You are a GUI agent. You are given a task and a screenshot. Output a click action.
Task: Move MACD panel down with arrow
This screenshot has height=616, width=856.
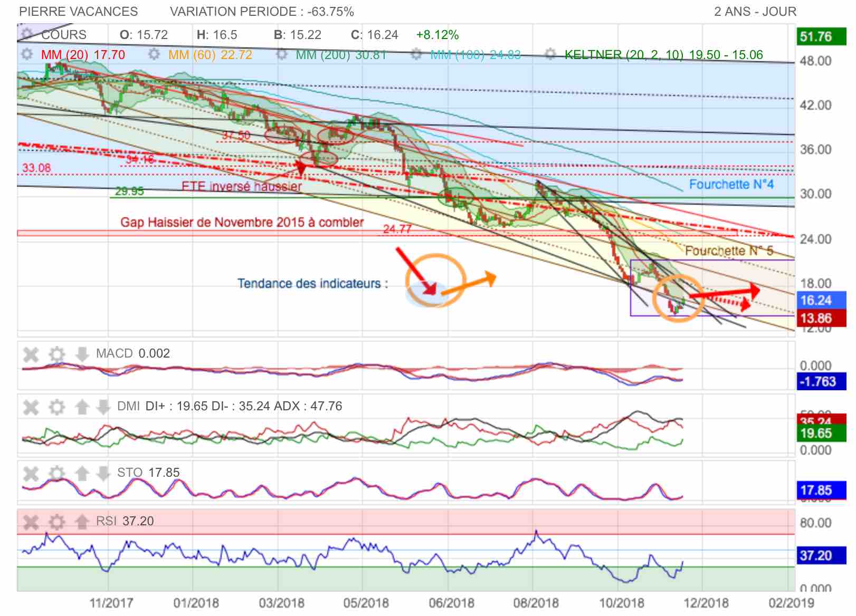point(82,354)
